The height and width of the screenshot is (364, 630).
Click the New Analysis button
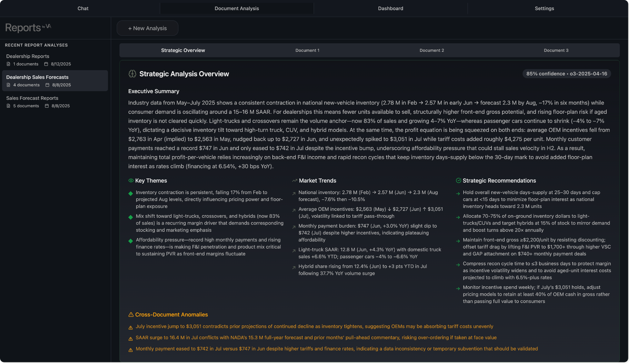[x=147, y=28]
